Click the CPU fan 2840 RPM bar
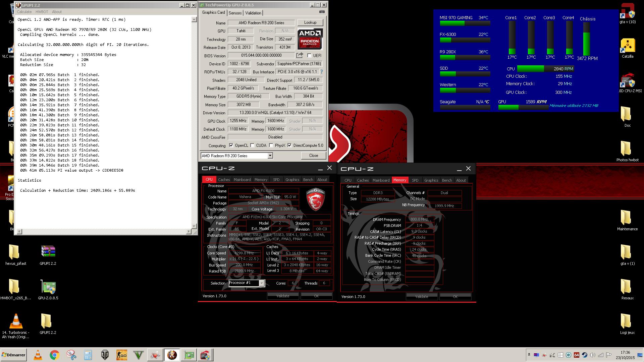This screenshot has height=362, width=644. click(545, 69)
